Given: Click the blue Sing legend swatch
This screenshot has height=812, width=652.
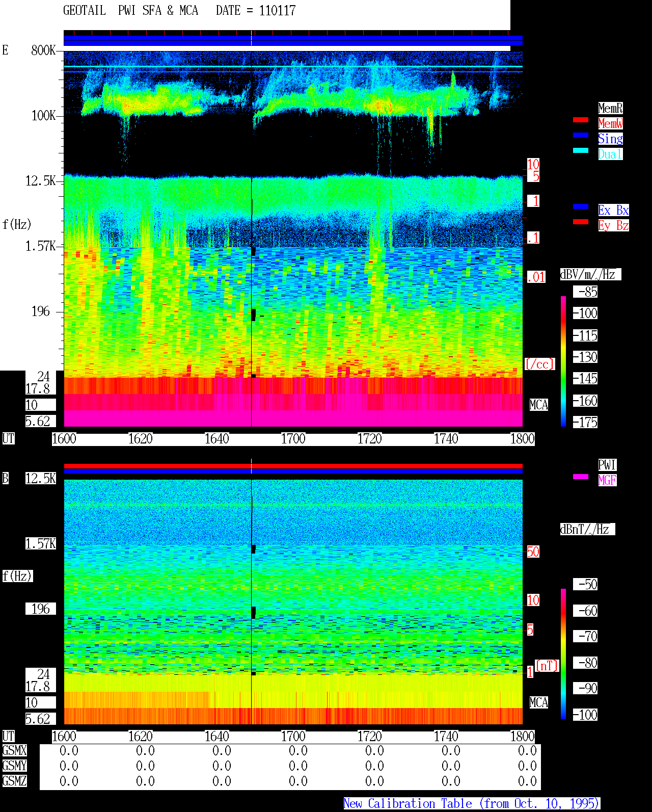Looking at the screenshot, I should 581,135.
